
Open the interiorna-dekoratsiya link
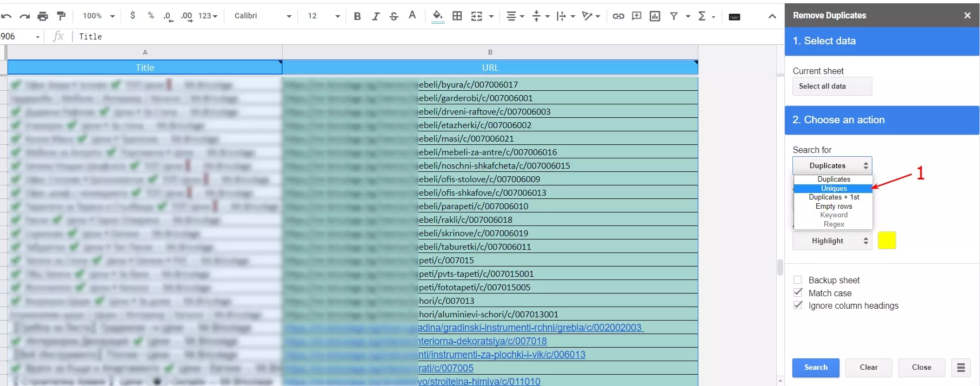(x=482, y=341)
